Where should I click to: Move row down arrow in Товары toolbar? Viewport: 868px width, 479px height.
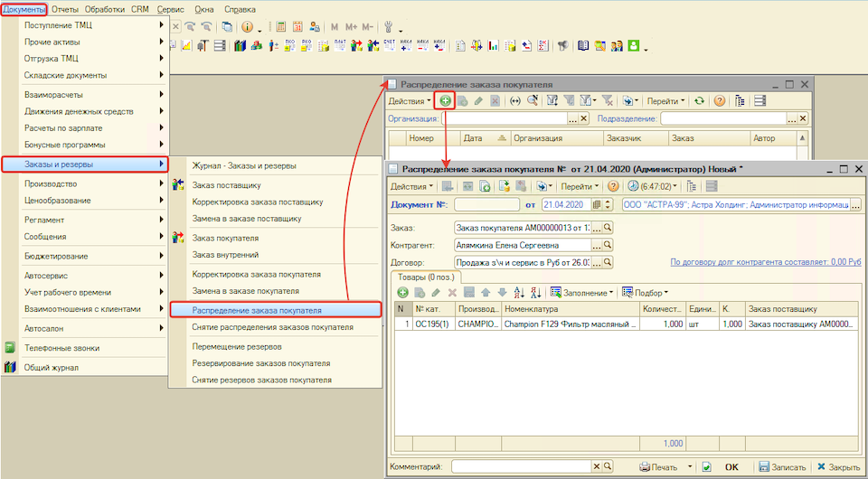coord(502,293)
